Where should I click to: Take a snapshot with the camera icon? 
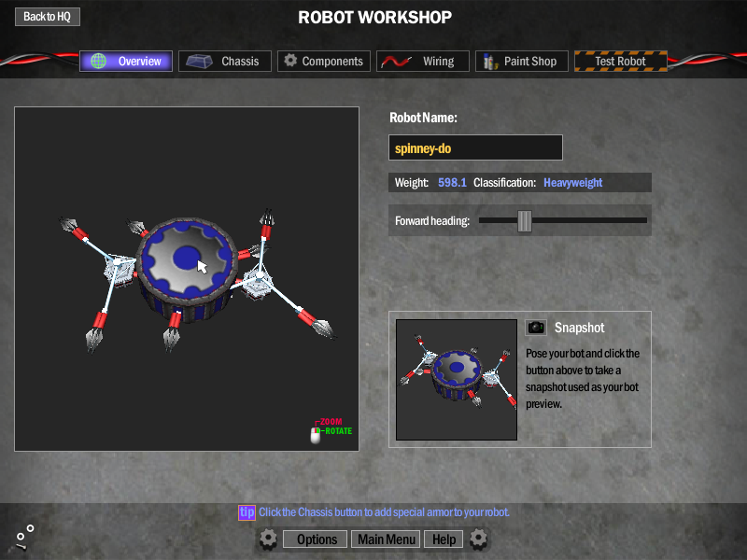point(536,328)
